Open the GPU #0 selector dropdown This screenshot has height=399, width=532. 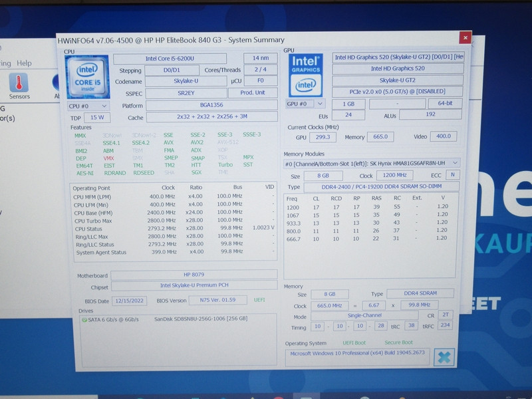305,104
